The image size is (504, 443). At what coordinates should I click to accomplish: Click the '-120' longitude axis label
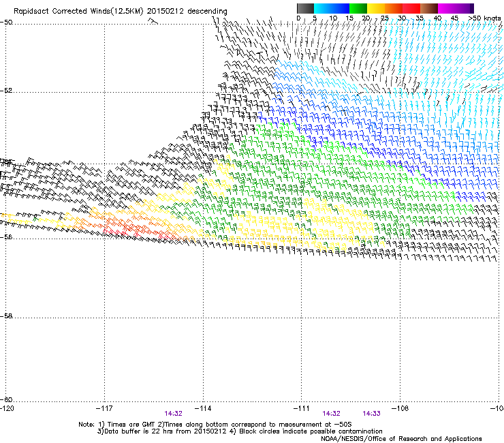coord(7,408)
